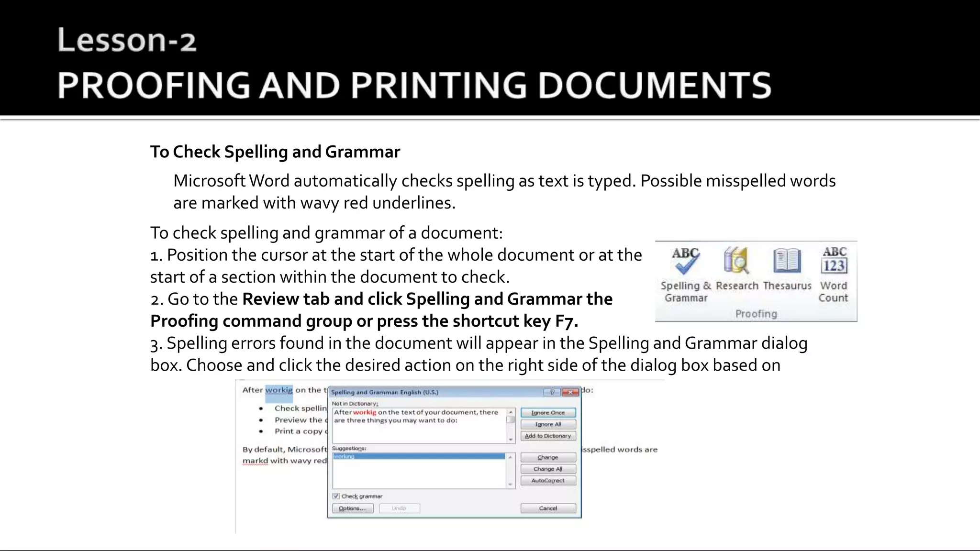The height and width of the screenshot is (551, 980).
Task: Click Add to Dictionary
Action: (x=548, y=436)
